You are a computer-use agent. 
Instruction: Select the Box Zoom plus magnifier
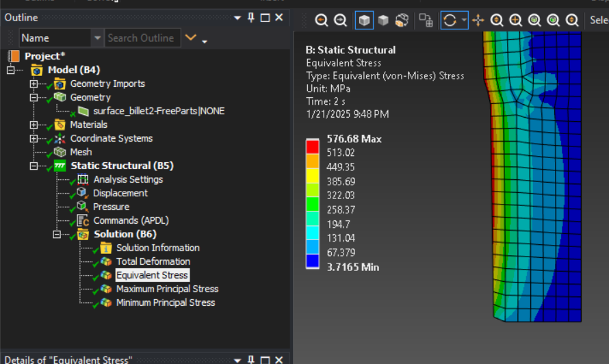click(x=516, y=21)
